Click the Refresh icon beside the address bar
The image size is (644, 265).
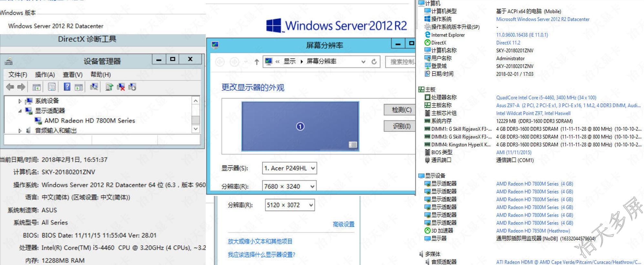374,62
